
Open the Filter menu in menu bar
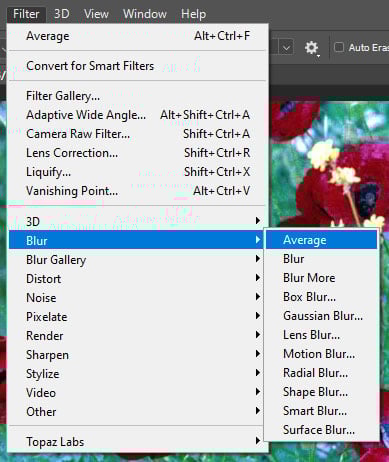pos(26,14)
